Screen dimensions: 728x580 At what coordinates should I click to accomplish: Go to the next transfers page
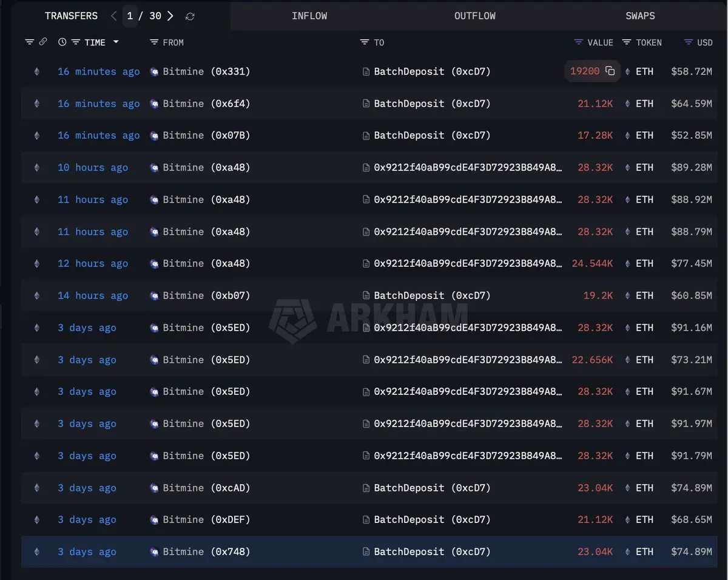170,16
